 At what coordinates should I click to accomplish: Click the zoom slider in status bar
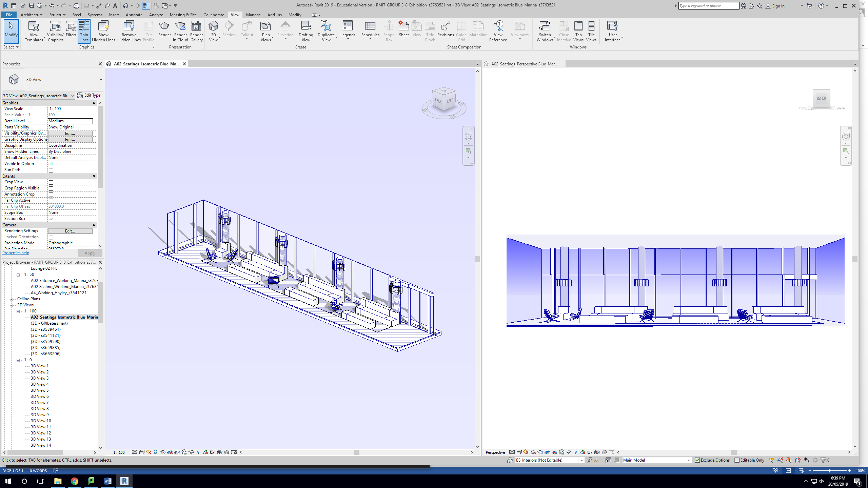coord(829,471)
